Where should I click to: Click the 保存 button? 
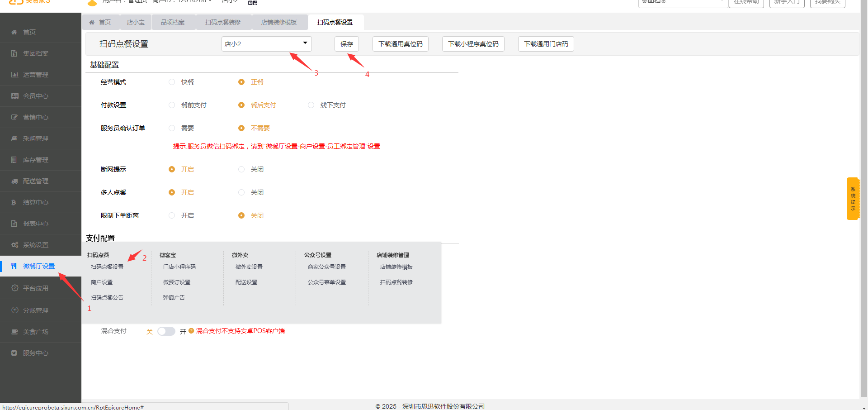coord(347,44)
